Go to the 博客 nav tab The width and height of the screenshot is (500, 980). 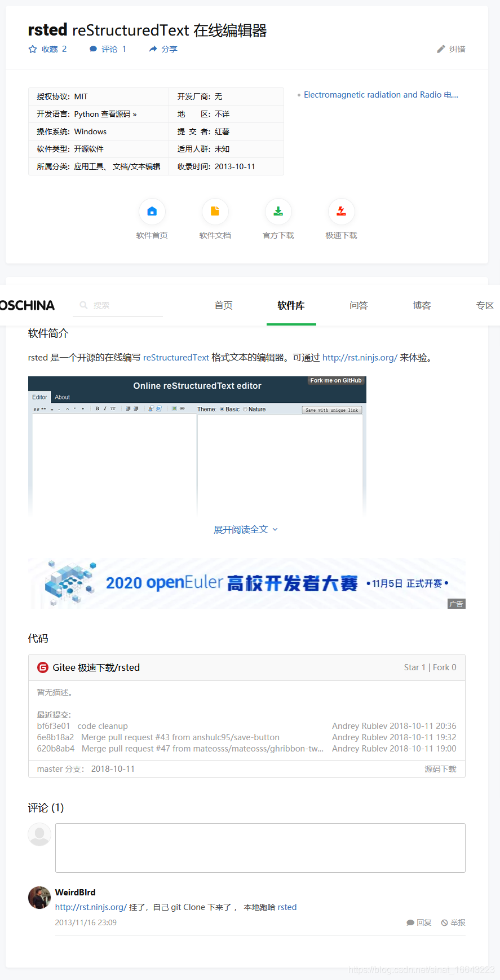point(422,305)
